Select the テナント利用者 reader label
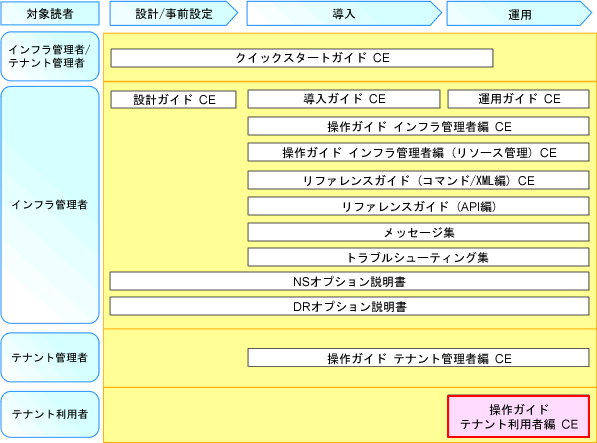The image size is (597, 443). tap(50, 414)
